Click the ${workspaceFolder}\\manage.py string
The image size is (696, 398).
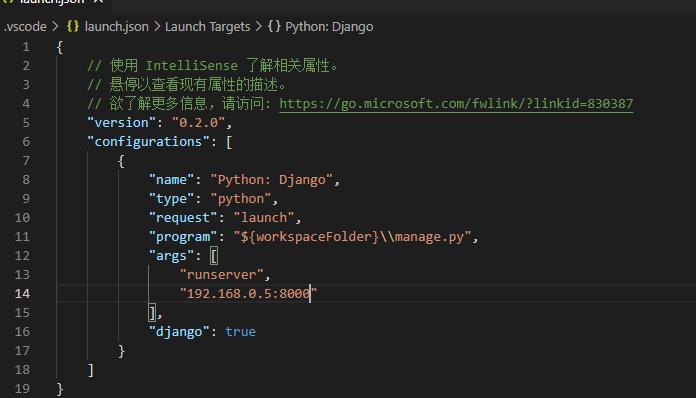point(352,237)
